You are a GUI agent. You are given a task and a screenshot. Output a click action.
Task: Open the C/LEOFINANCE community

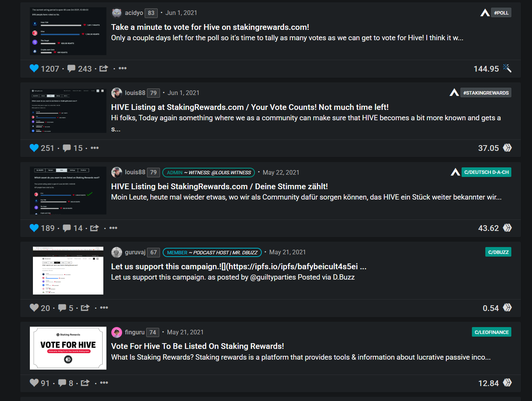pos(492,332)
